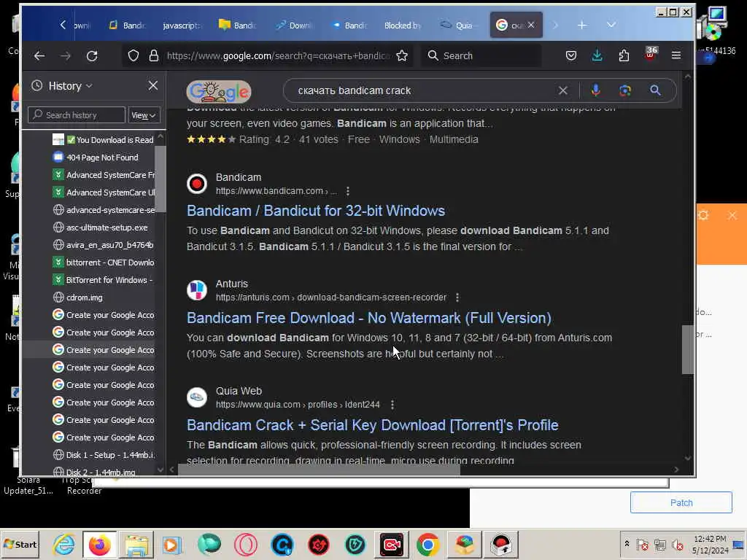Click the Google search query field
This screenshot has height=560, width=747.
[x=424, y=90]
